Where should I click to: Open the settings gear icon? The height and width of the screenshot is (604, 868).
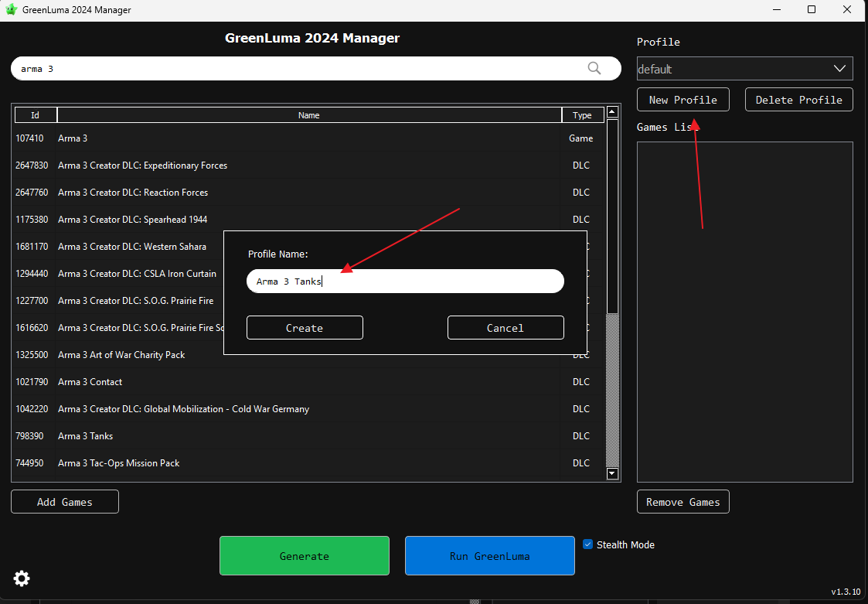tap(22, 578)
